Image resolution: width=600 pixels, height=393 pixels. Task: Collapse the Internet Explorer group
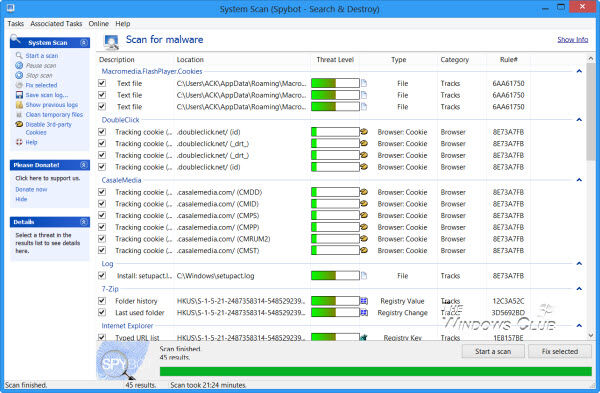click(579, 326)
